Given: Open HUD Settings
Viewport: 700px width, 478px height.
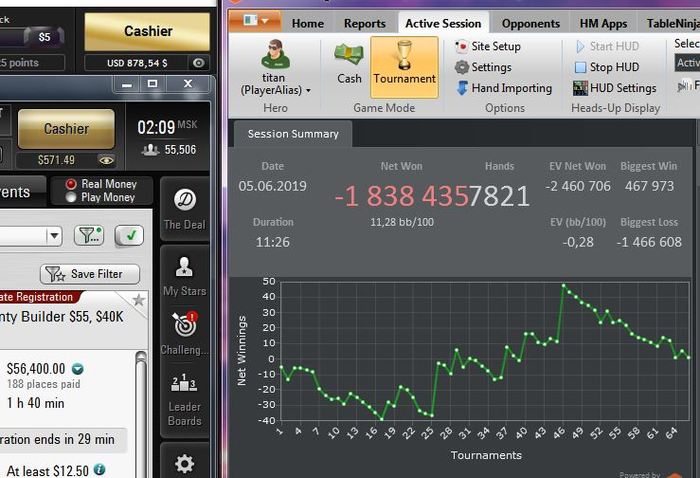Looking at the screenshot, I should tap(615, 88).
